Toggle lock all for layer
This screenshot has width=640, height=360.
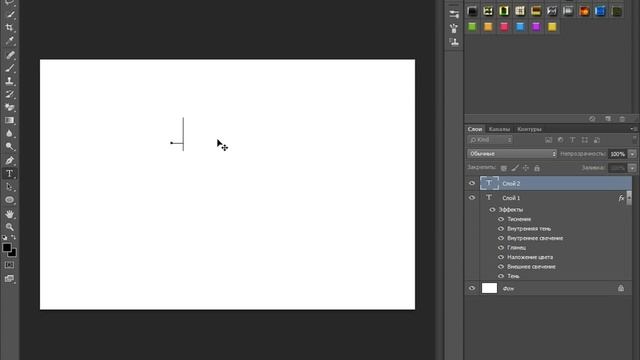pyautogui.click(x=537, y=168)
